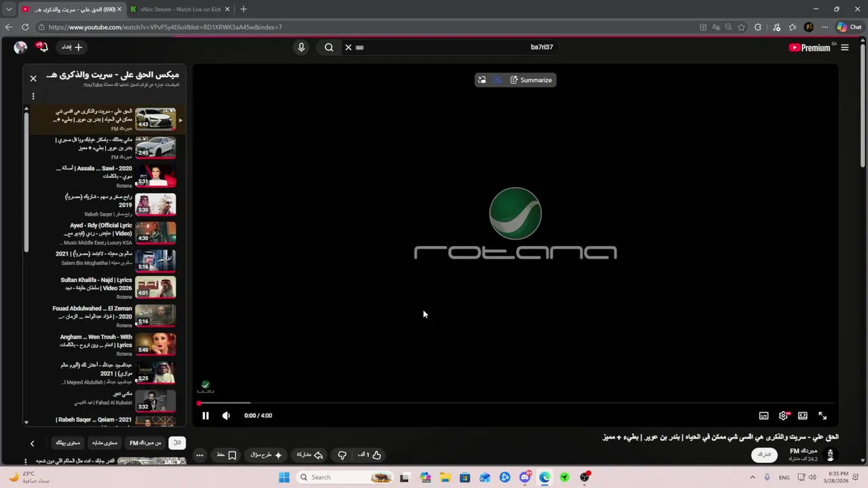Advance the filter chips with the chevron

pyautogui.click(x=32, y=443)
